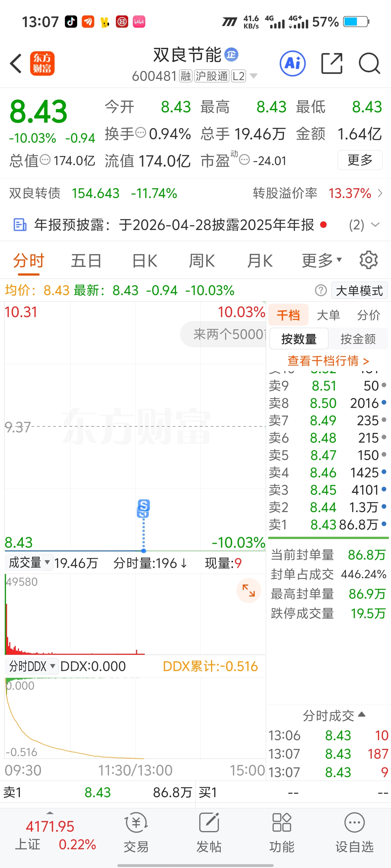The image size is (391, 868).
Task: Tap 13:07 trade row with 187
Action: pos(328,754)
